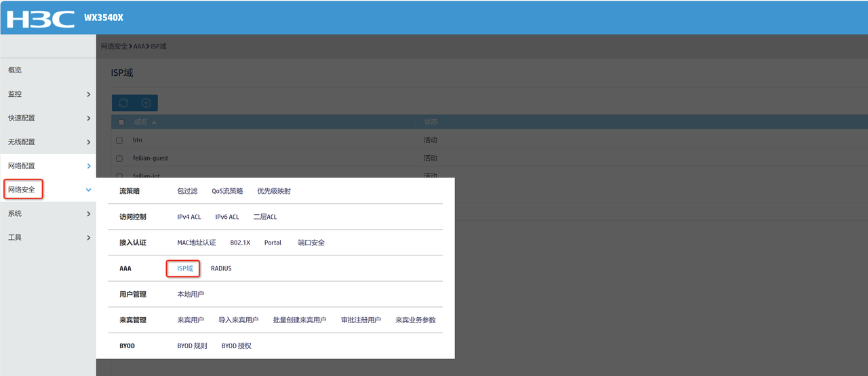Click the 活动 status of the feilian-guest row
This screenshot has width=868, height=376.
tap(431, 159)
